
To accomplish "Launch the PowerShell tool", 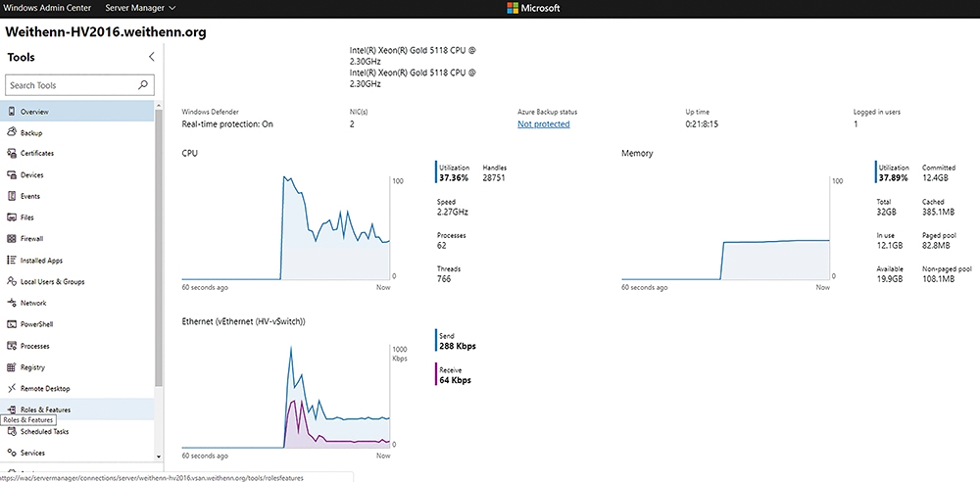I will point(76,324).
